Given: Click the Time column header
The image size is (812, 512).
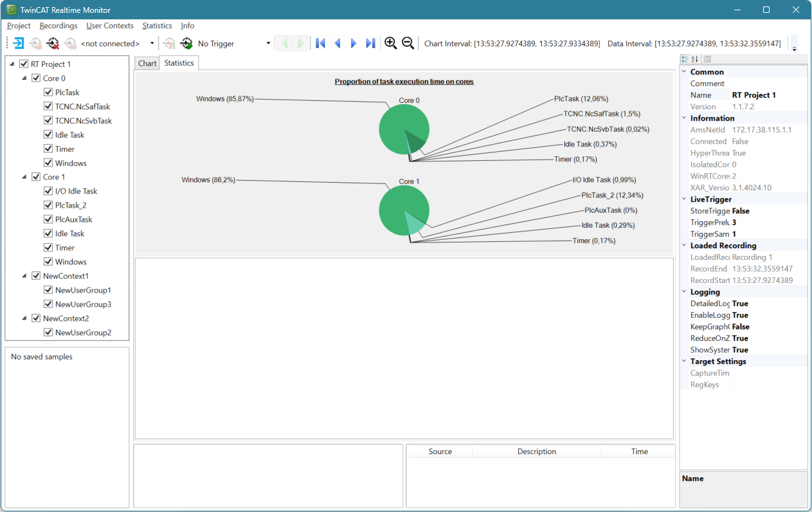Looking at the screenshot, I should point(639,452).
